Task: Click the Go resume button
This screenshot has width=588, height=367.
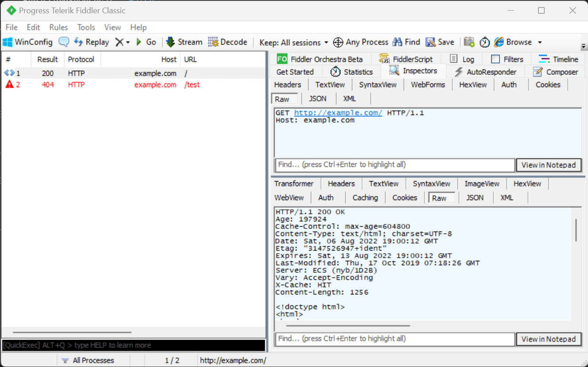Action: tap(146, 42)
